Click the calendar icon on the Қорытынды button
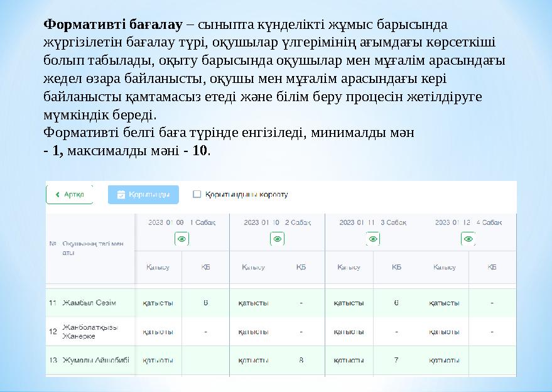 point(121,195)
